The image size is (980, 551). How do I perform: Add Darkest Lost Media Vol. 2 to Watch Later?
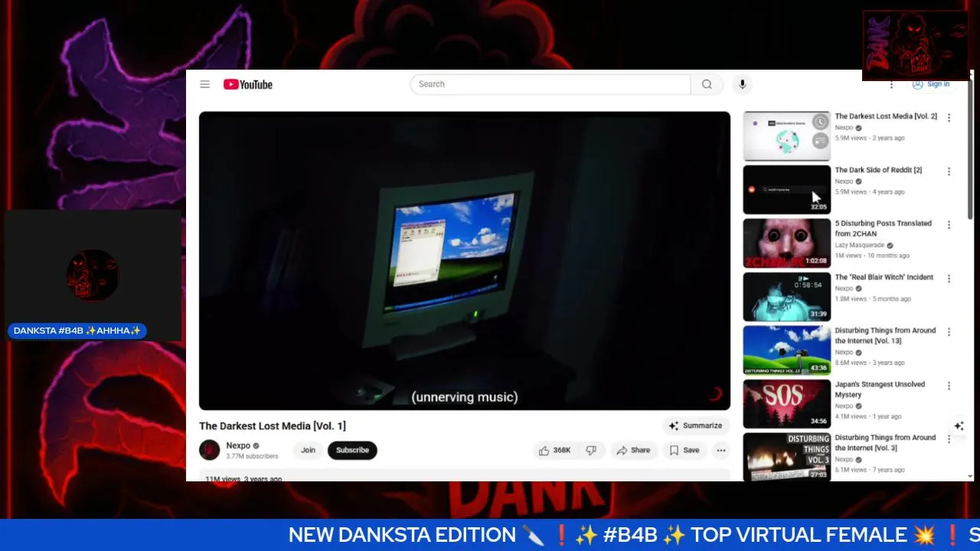(x=821, y=122)
